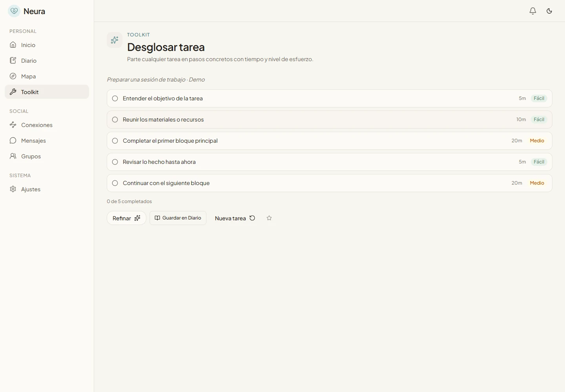Click the Grupos people icon
Viewport: 565px width, 392px height.
click(x=13, y=156)
